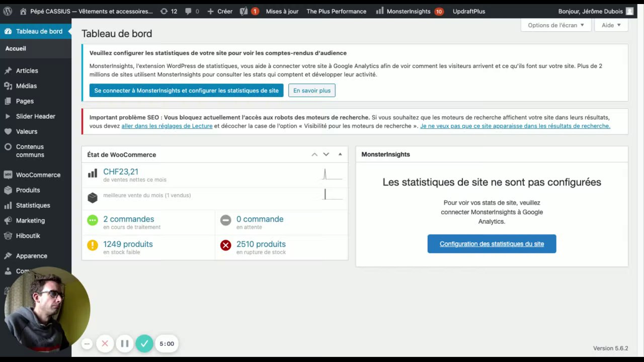Open MonsterInsights in the admin bar

point(410,11)
